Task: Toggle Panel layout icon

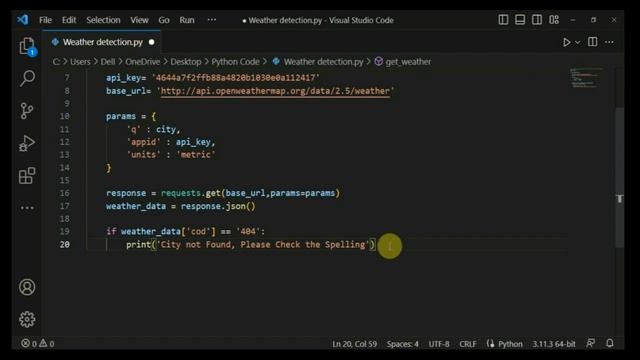Action: (520, 20)
